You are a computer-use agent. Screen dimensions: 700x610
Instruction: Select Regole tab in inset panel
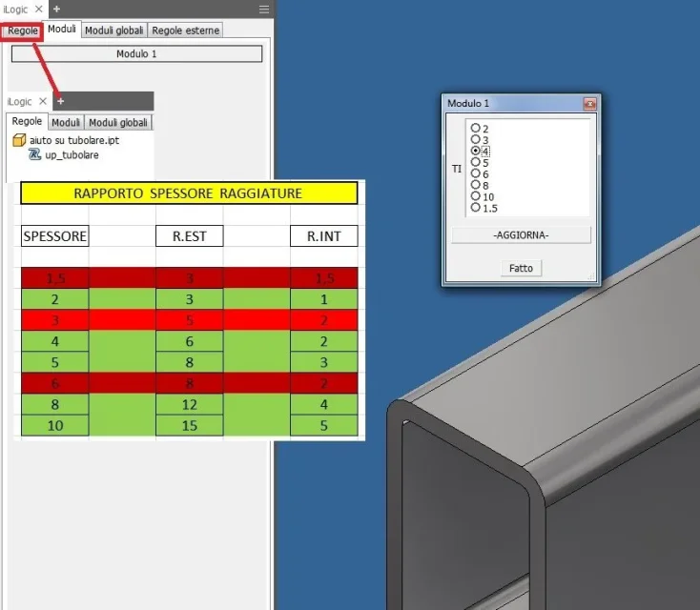click(x=27, y=121)
